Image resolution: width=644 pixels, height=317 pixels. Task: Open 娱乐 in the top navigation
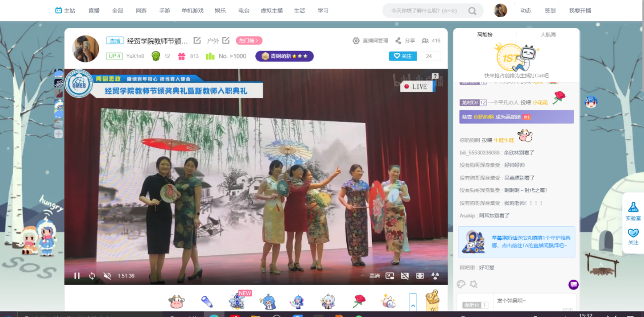tap(220, 11)
